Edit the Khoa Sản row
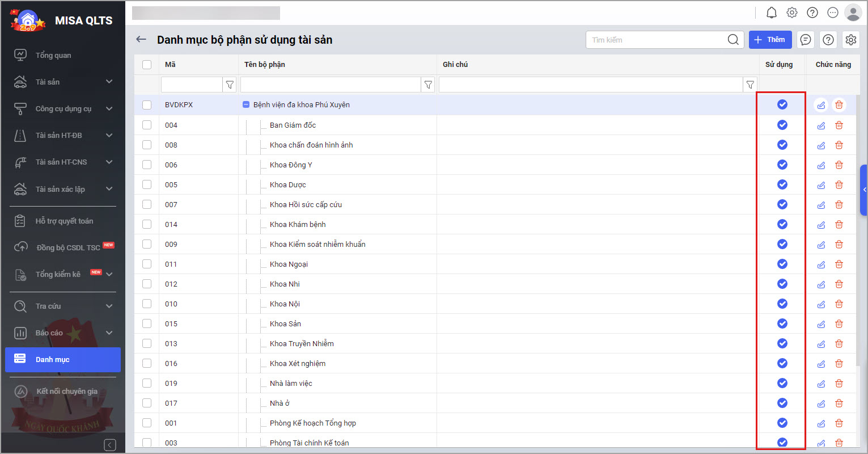Screen dimensions: 868x454 point(821,324)
